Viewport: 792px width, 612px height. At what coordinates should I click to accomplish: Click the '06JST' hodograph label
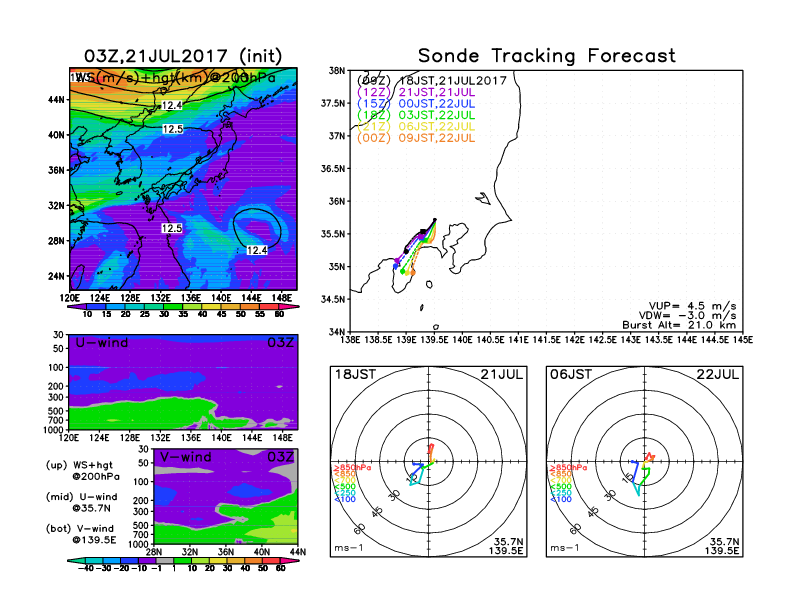point(571,375)
